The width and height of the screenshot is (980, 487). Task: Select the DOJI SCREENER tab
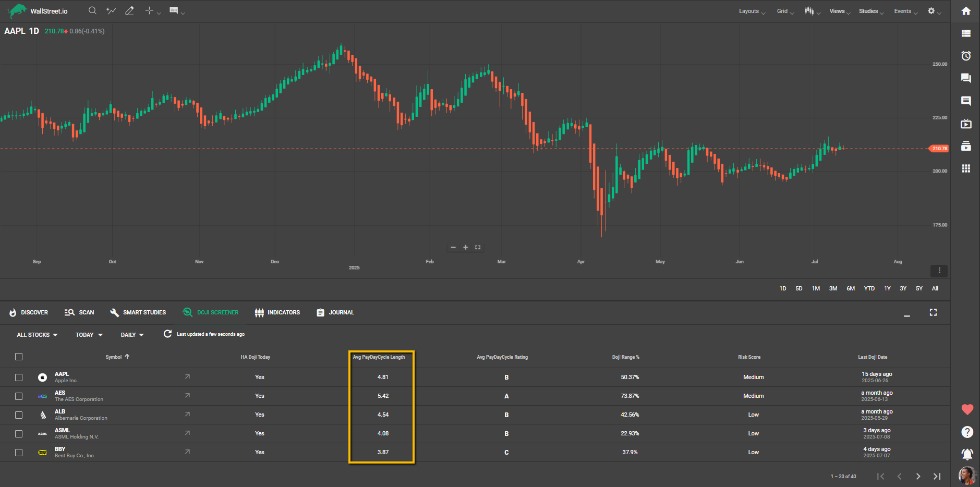[x=211, y=312]
